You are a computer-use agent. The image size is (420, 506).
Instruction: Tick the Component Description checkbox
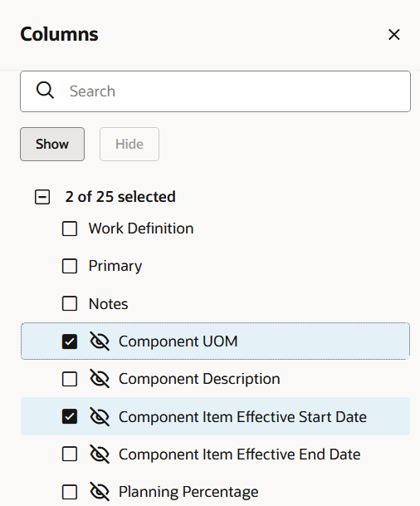tap(70, 379)
